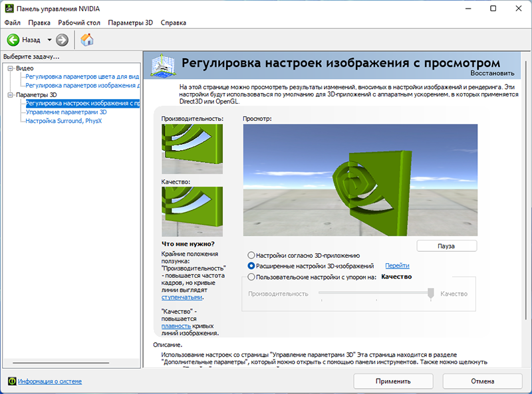The height and width of the screenshot is (394, 532).
Task: Click the Описание. label
Action: [x=168, y=345]
